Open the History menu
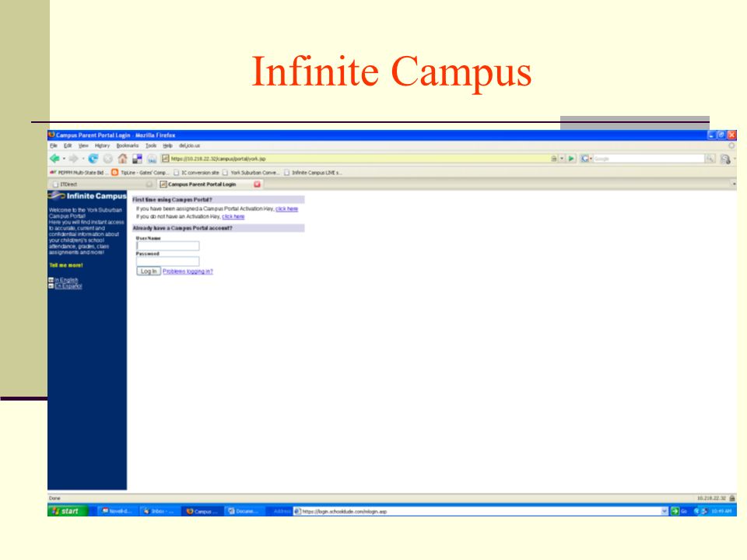 [x=102, y=145]
